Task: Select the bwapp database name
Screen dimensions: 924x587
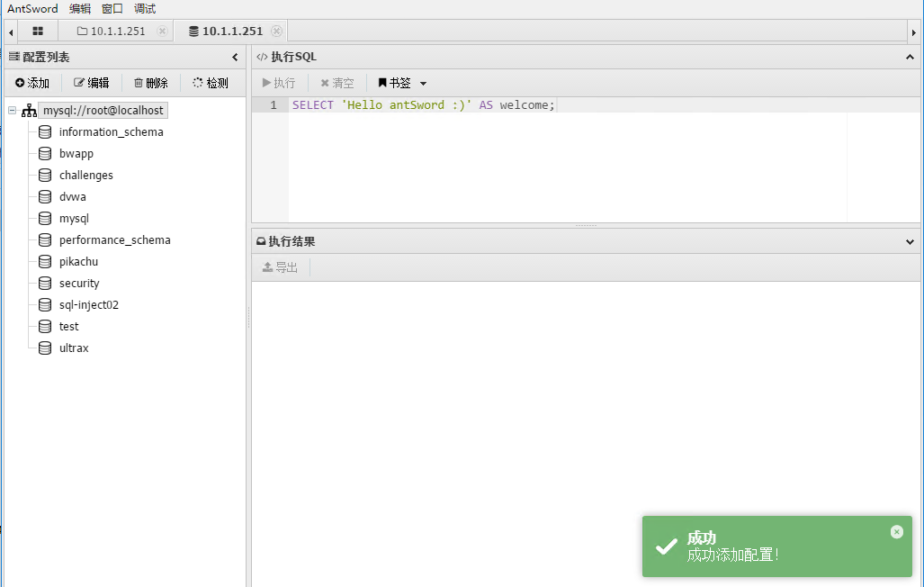Action: click(x=76, y=154)
